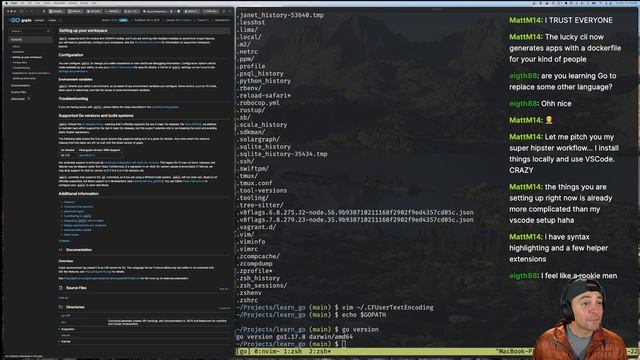Click the .vimrc entry in terminal listing
This screenshot has height=360, width=640.
click(x=247, y=249)
